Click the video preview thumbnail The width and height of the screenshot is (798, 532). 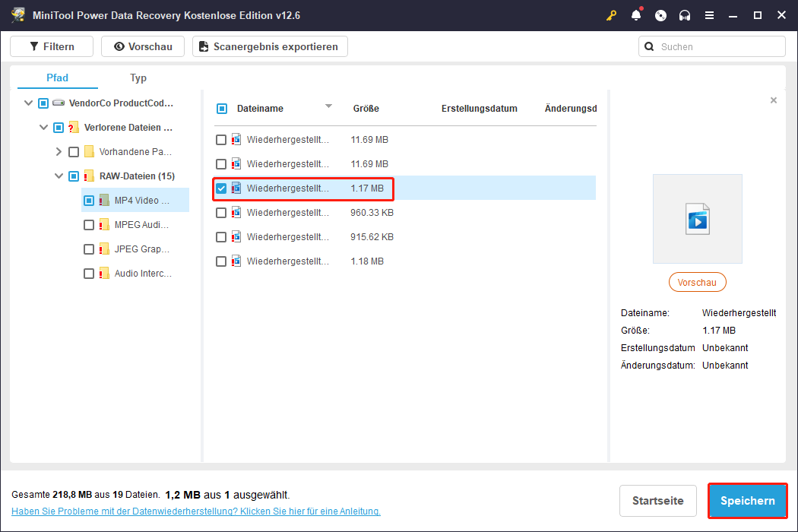[x=697, y=219]
